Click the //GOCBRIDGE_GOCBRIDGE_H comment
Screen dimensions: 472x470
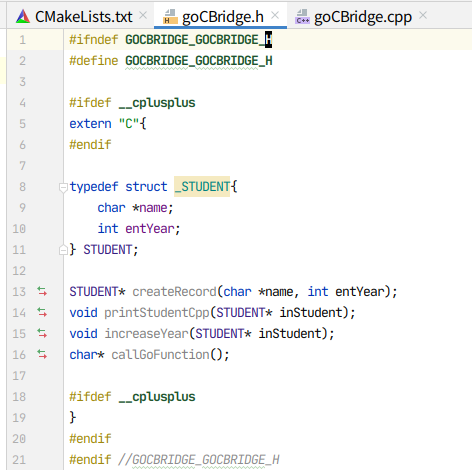[x=199, y=460]
